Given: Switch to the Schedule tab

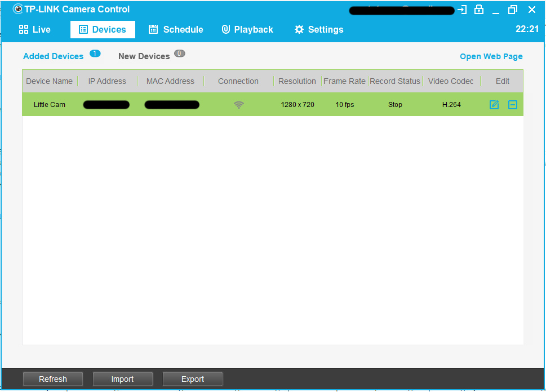Looking at the screenshot, I should [x=175, y=30].
